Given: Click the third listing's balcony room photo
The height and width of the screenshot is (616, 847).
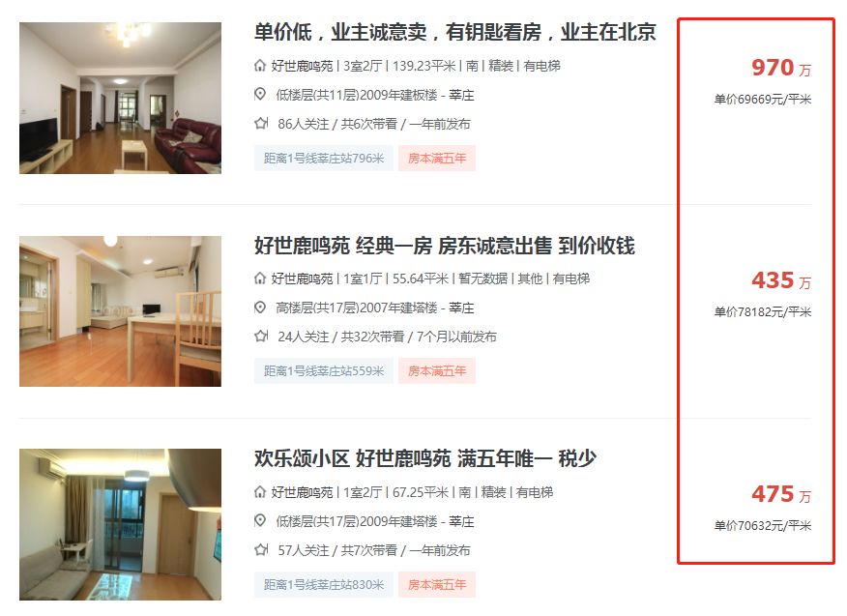Looking at the screenshot, I should point(120,524).
